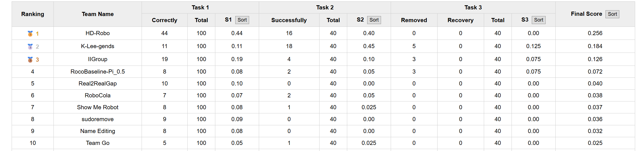Click the Task 1 column group header
644x151 pixels.
pyautogui.click(x=200, y=7)
